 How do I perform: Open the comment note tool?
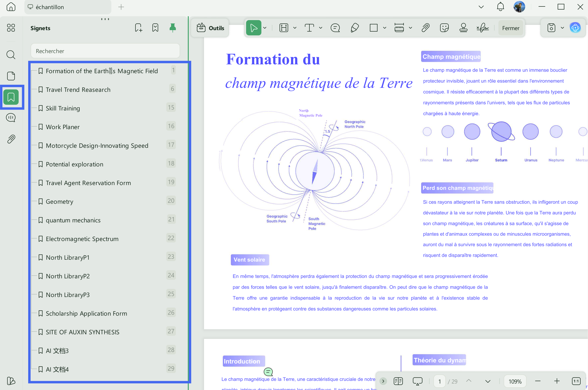(335, 28)
